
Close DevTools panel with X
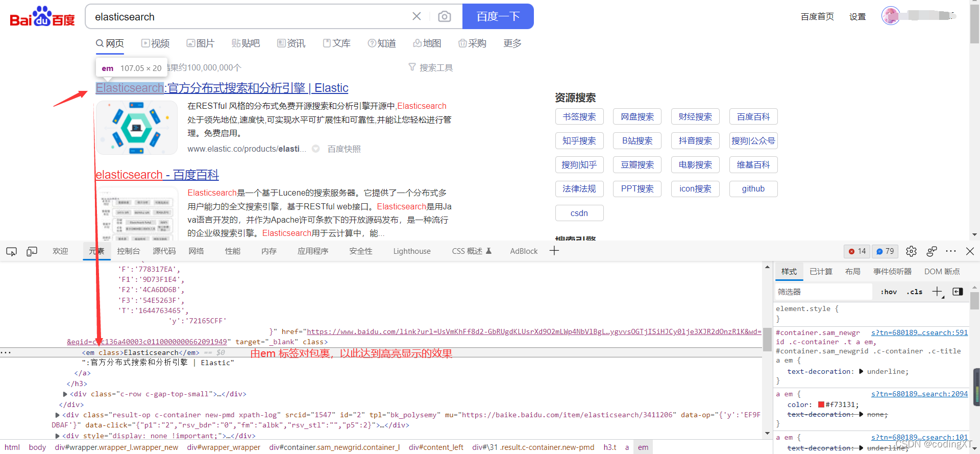click(970, 251)
